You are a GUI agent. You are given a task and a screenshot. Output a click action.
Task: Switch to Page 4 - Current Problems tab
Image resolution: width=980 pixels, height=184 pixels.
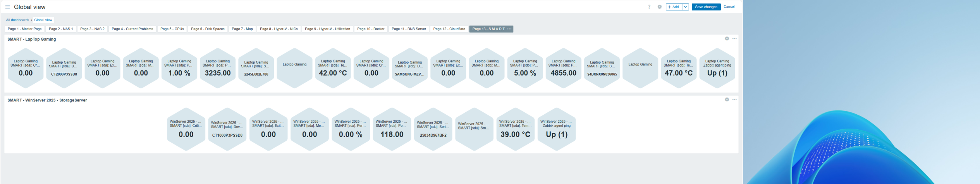click(132, 29)
